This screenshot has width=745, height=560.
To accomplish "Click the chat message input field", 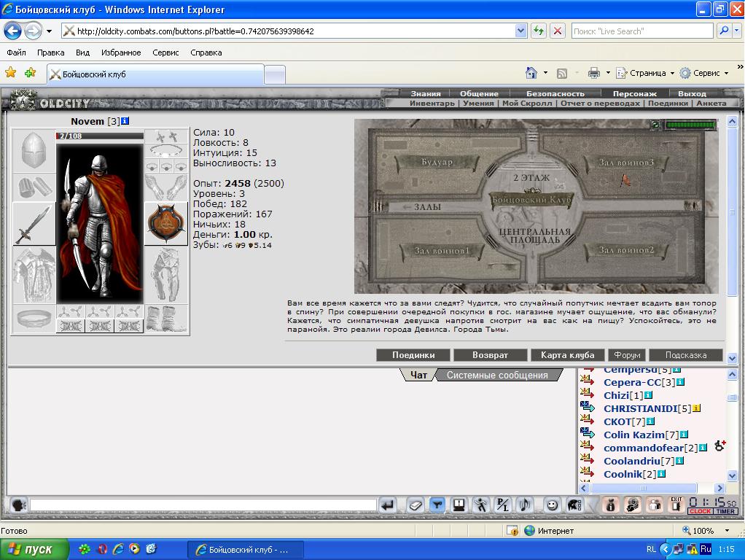I will pyautogui.click(x=203, y=505).
